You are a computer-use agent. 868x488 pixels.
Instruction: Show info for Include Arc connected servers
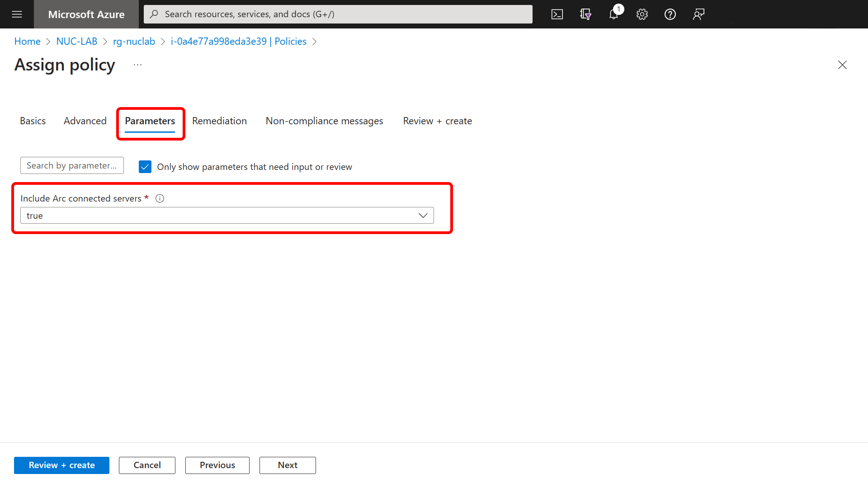(160, 198)
